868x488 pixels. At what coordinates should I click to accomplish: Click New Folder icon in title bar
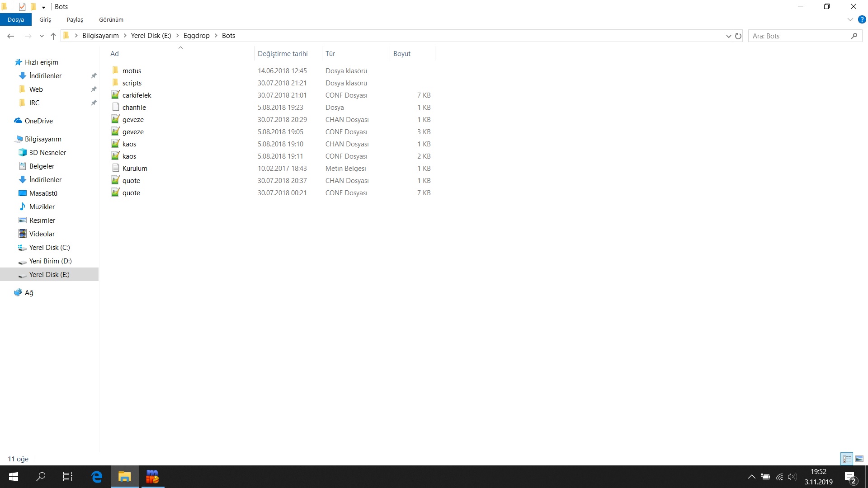pyautogui.click(x=33, y=6)
